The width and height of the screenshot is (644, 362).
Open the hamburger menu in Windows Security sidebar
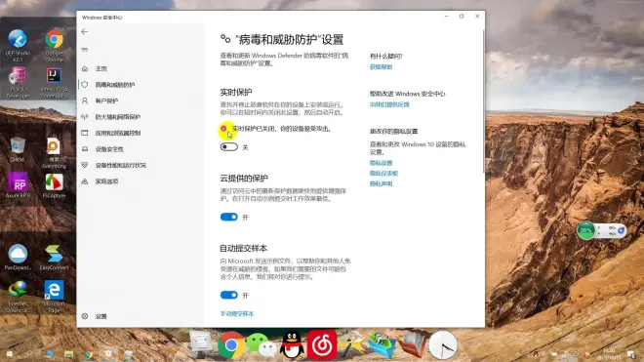point(85,50)
